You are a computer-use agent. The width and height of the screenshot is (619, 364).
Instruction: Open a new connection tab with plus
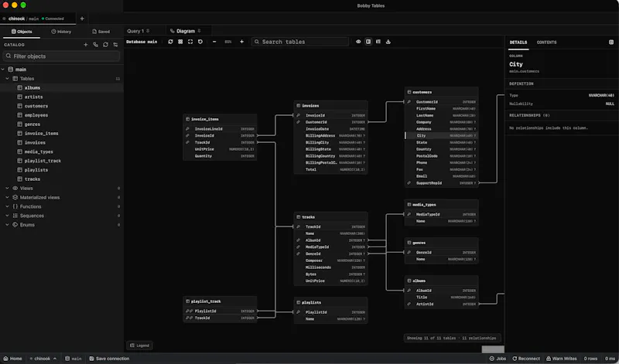(x=82, y=19)
